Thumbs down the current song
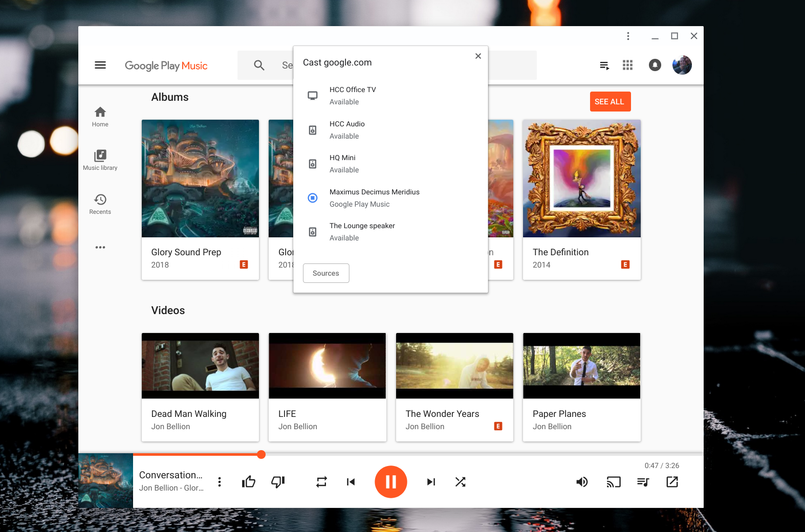Image resolution: width=805 pixels, height=532 pixels. click(x=278, y=482)
